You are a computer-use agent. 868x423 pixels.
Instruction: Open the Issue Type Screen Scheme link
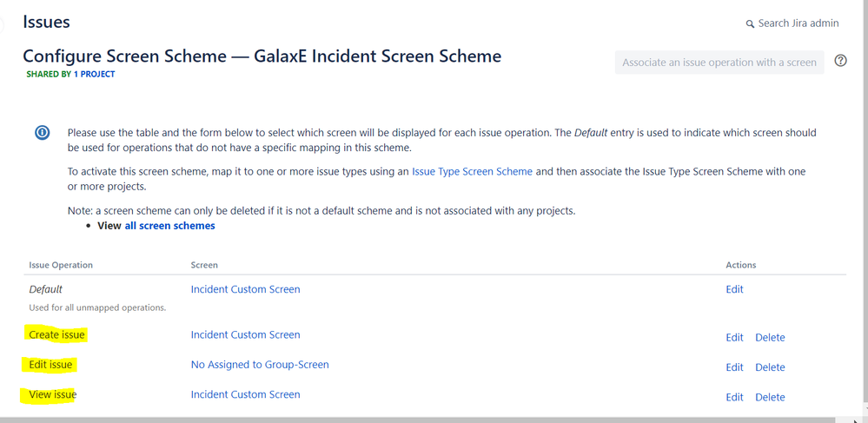(472, 171)
